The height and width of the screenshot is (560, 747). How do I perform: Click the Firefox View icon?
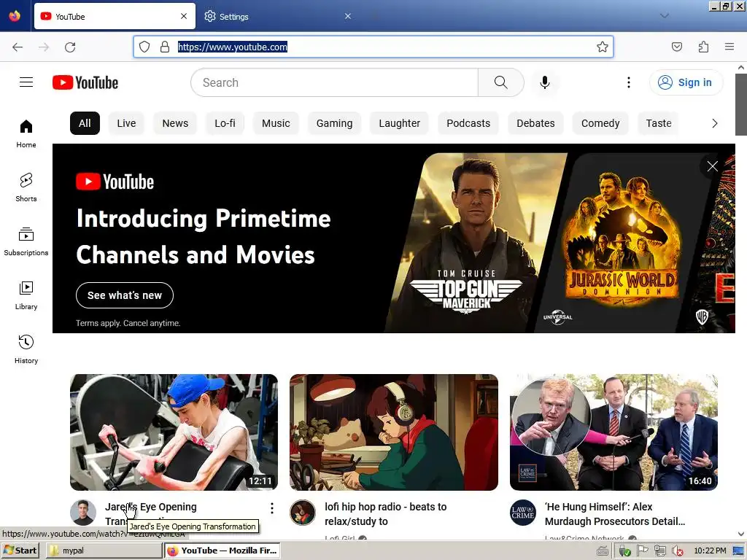click(x=15, y=16)
